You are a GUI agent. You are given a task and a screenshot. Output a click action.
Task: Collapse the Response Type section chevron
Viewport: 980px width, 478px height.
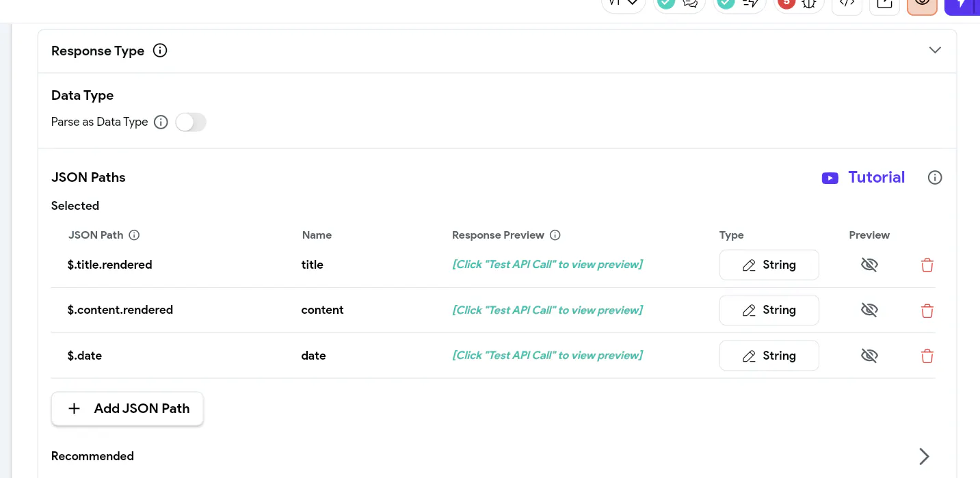coord(935,50)
